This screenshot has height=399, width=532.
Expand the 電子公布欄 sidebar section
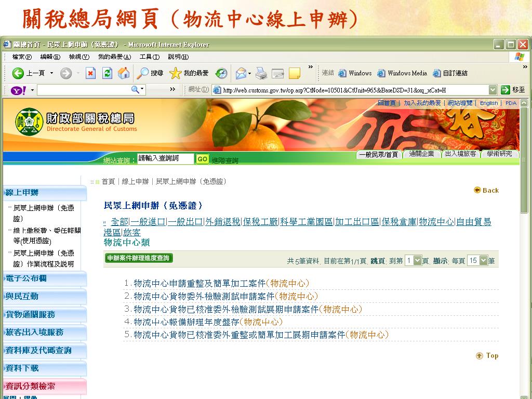(x=45, y=278)
